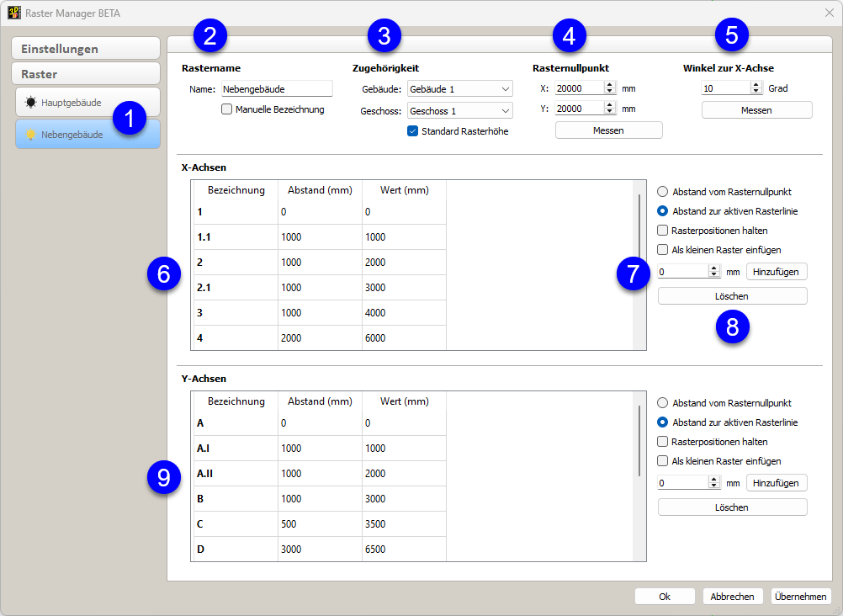
Task: Select Y-Achsen row labeled A.II
Action: click(x=320, y=474)
